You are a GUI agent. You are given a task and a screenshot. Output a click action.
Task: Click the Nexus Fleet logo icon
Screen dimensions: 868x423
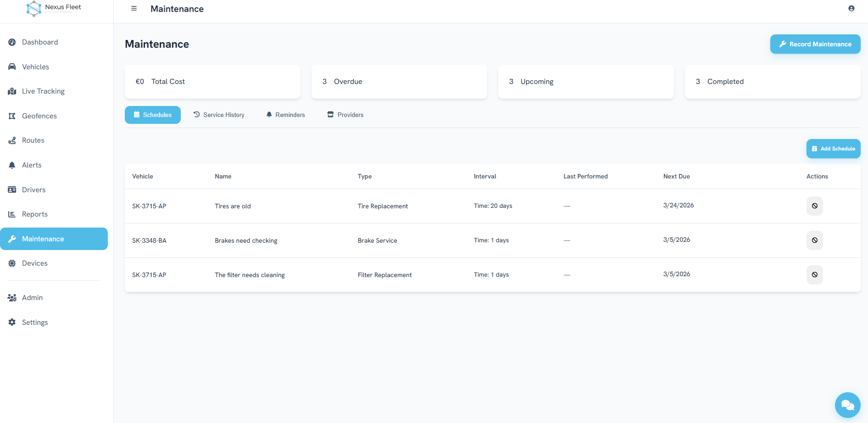tap(34, 9)
